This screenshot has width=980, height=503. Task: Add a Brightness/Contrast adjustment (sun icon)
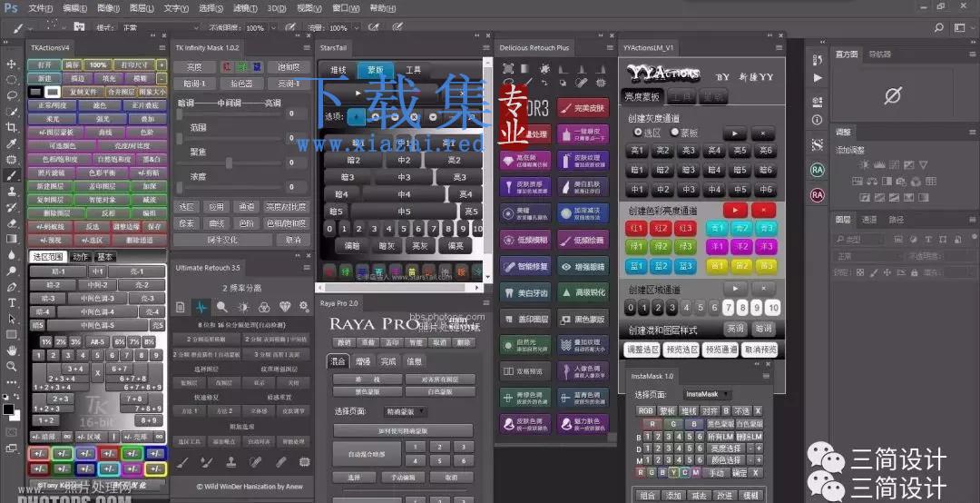(865, 164)
